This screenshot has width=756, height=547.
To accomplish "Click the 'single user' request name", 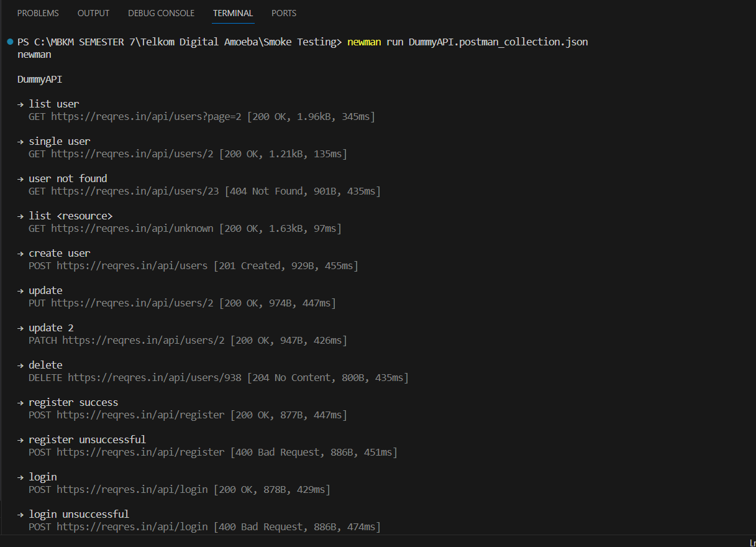I will coord(60,141).
